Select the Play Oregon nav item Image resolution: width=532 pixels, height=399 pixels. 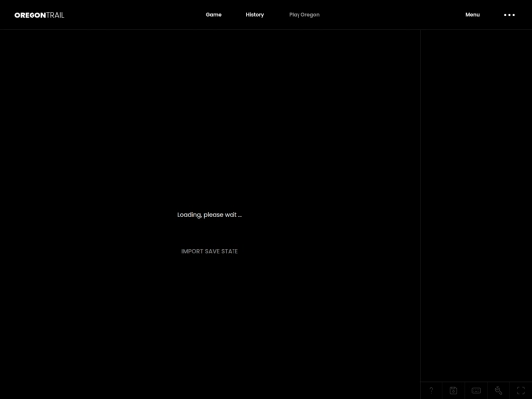(x=304, y=15)
